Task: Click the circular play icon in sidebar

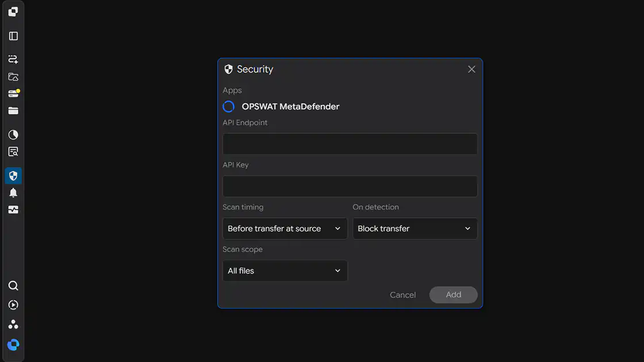Action: pos(13,305)
